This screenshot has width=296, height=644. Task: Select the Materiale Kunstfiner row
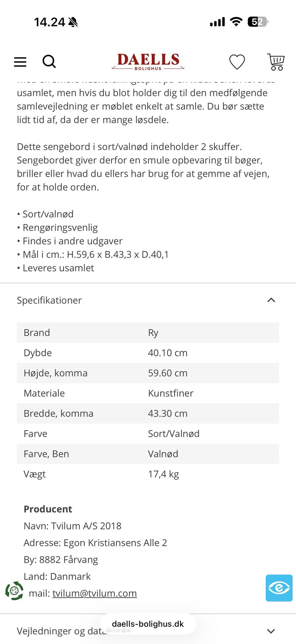(148, 393)
